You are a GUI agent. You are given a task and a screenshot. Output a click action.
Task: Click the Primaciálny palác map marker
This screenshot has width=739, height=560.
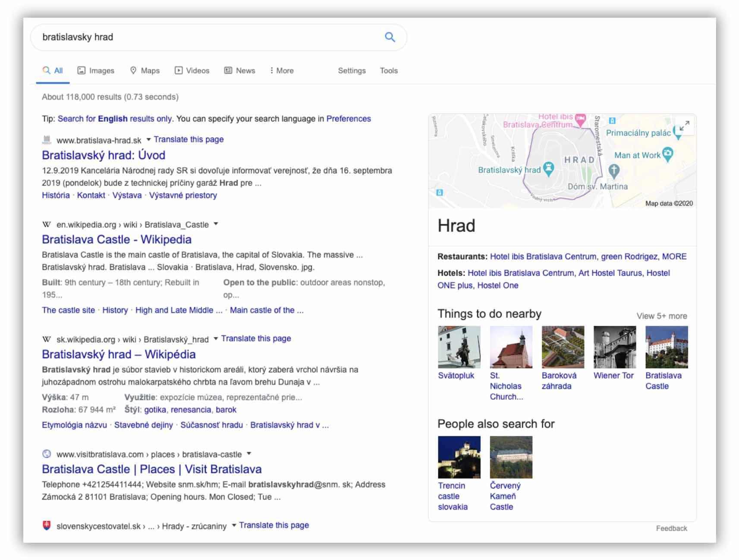click(678, 133)
